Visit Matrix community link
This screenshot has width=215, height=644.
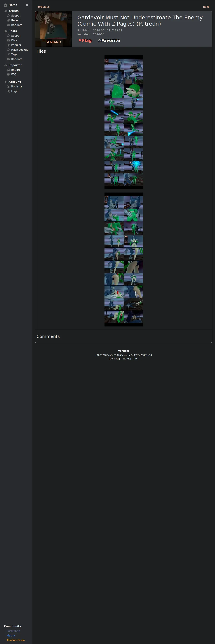point(11,635)
